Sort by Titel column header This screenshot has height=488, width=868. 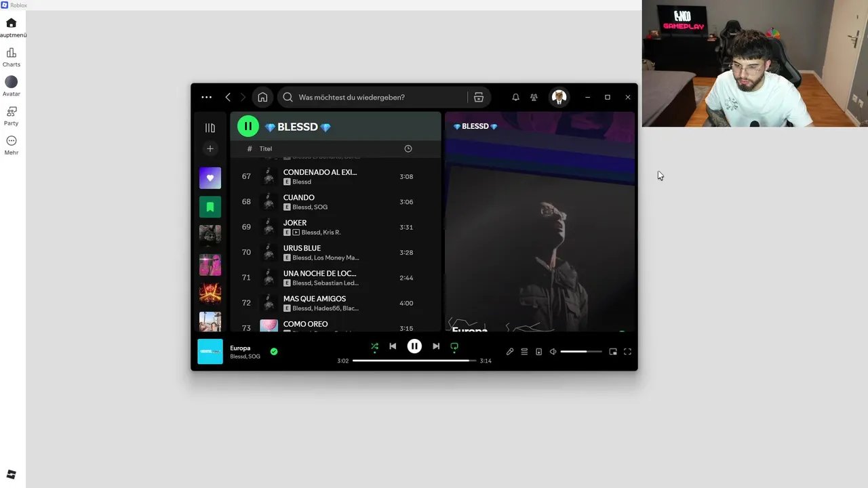click(266, 148)
